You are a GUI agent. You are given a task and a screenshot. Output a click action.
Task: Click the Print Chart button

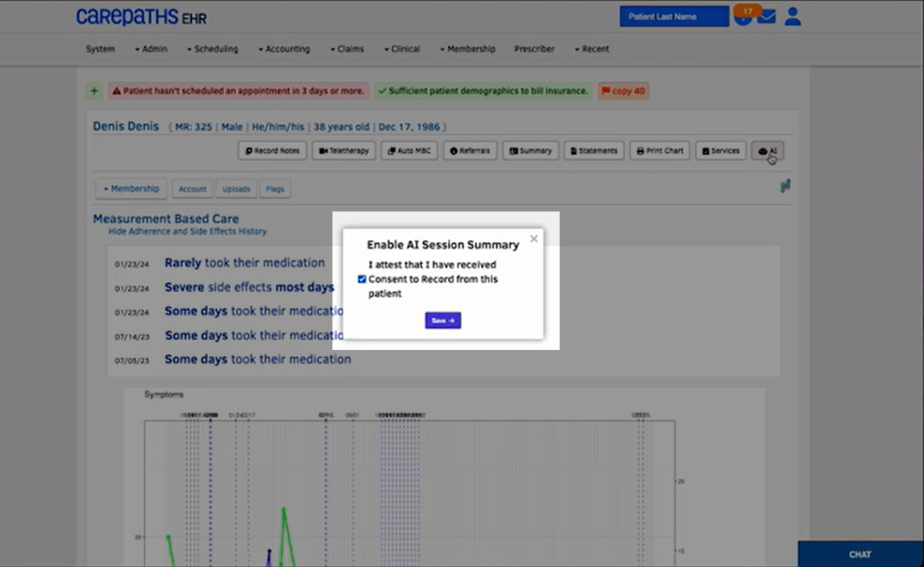click(x=659, y=151)
